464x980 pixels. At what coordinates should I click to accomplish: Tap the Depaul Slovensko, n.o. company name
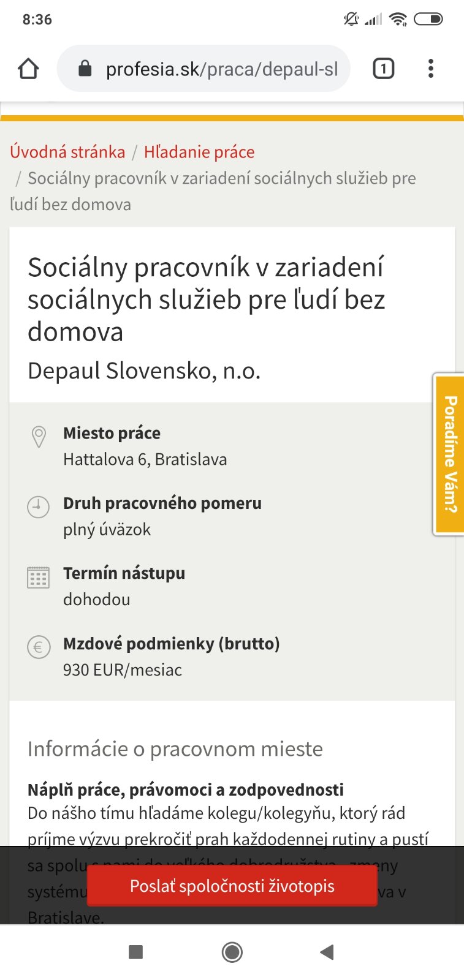[144, 371]
